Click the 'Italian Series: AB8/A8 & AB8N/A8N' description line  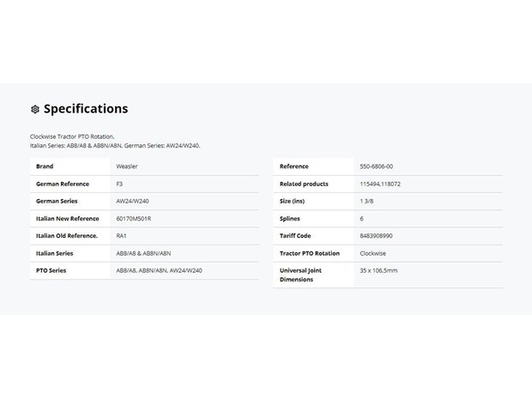[x=115, y=146]
